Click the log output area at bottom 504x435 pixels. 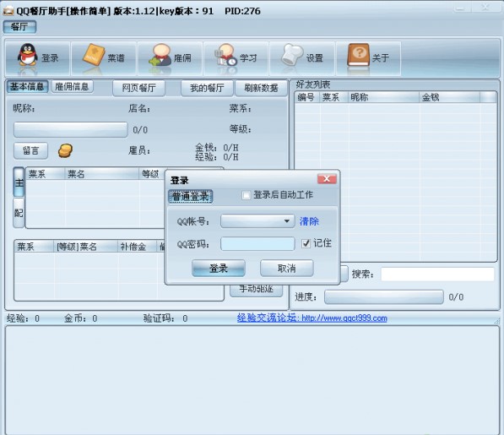pyautogui.click(x=252, y=380)
